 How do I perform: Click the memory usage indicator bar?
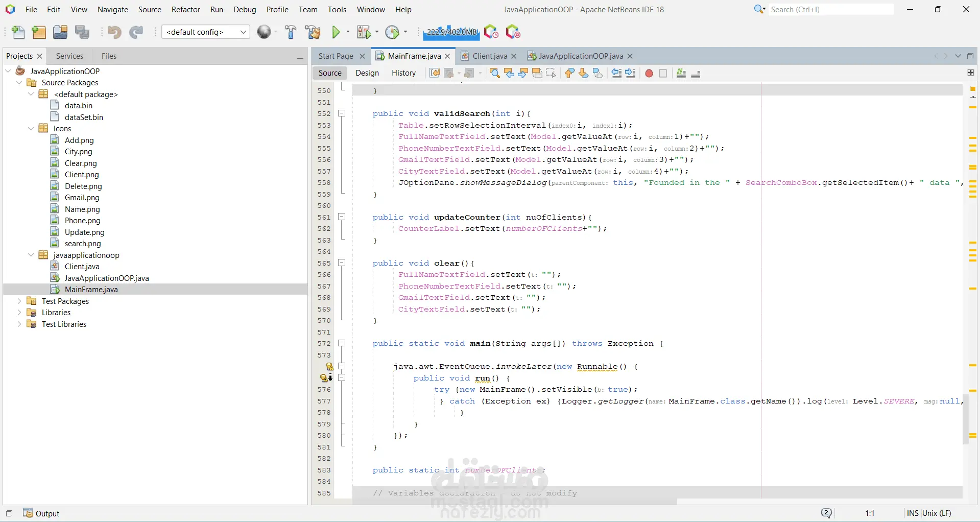(x=451, y=32)
